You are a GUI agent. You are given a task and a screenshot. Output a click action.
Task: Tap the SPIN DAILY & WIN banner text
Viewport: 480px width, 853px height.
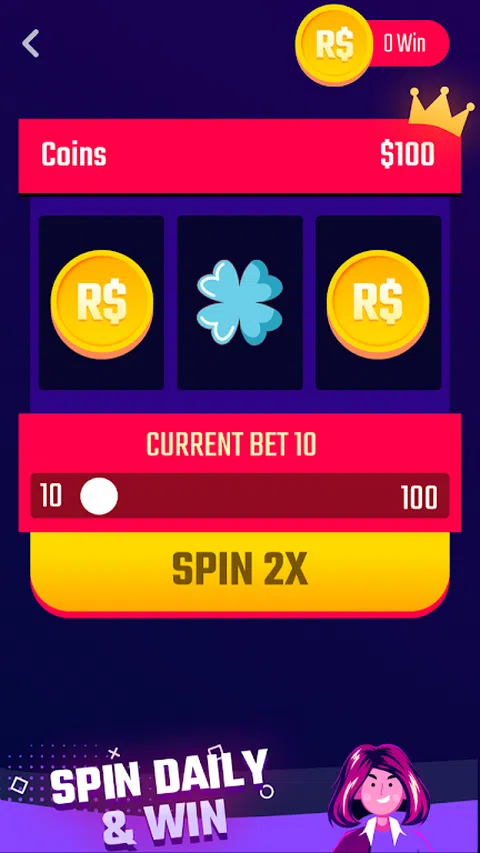point(158,797)
